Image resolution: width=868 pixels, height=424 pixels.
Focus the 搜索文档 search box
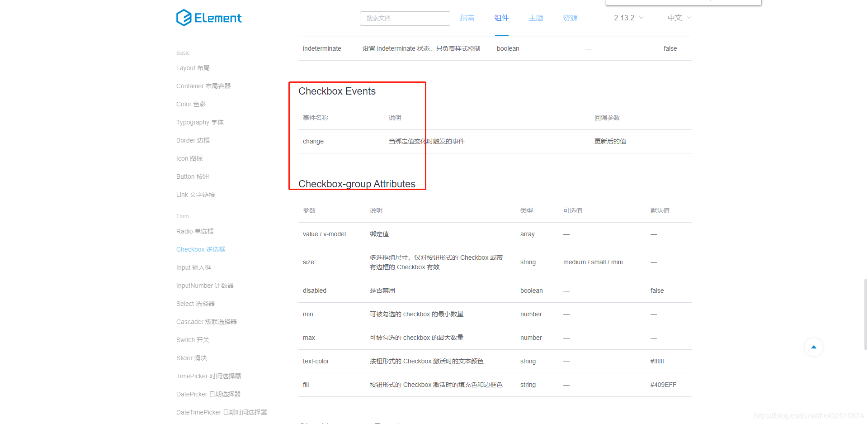405,19
